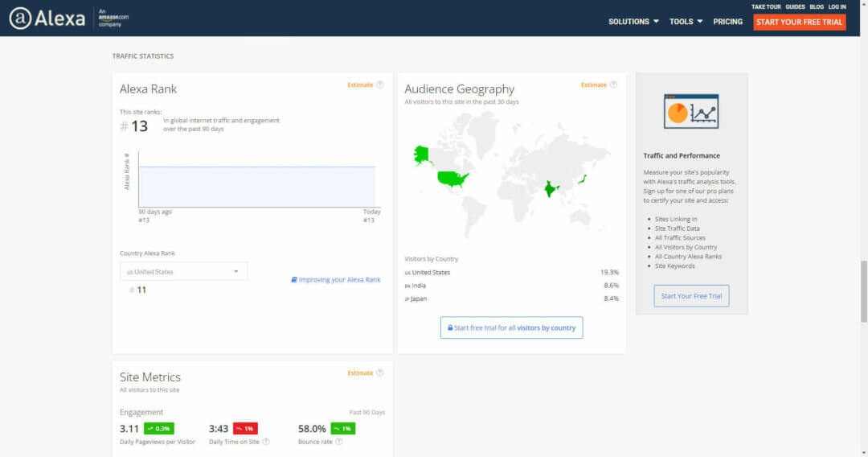
Task: Click the 19.3% United States visitor value
Action: [609, 273]
